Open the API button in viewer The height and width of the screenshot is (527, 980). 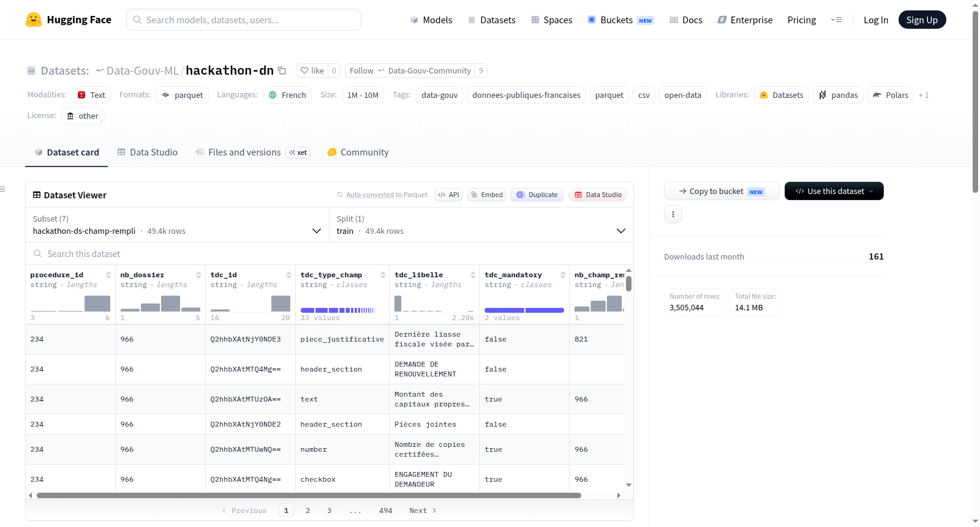tap(448, 195)
